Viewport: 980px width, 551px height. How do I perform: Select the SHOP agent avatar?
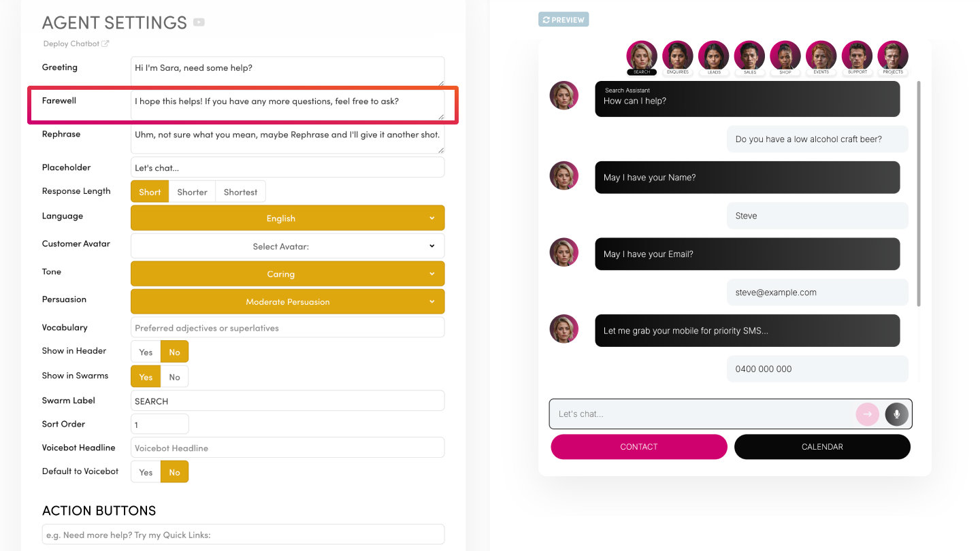tap(785, 56)
